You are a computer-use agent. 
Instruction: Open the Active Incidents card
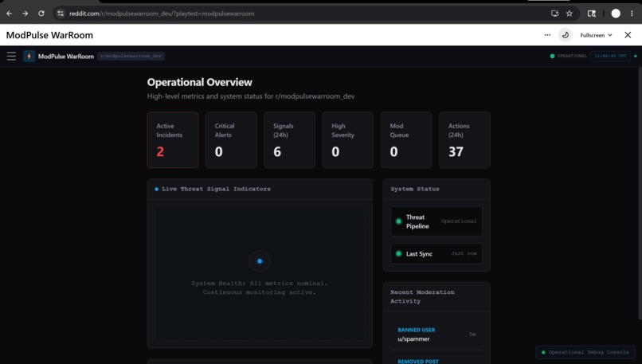(x=173, y=140)
